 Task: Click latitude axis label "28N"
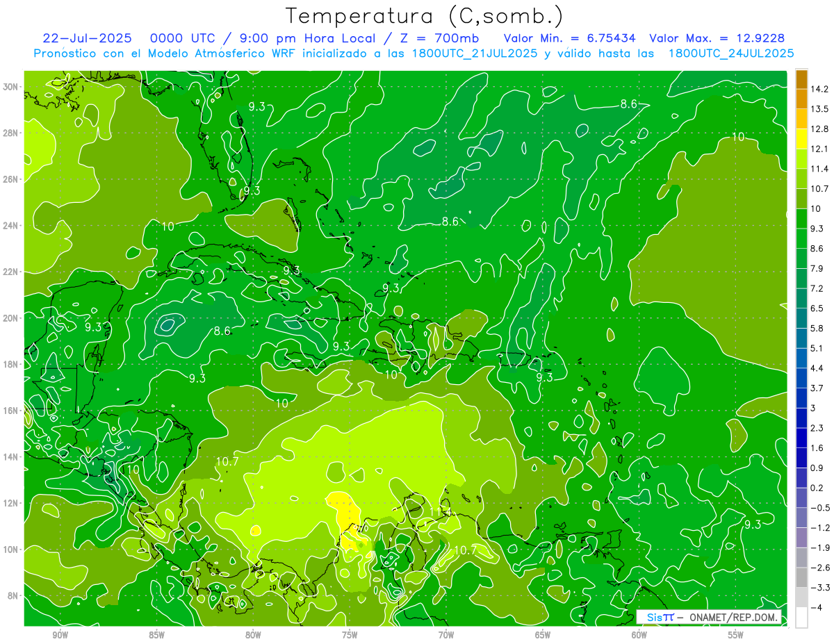(11, 133)
